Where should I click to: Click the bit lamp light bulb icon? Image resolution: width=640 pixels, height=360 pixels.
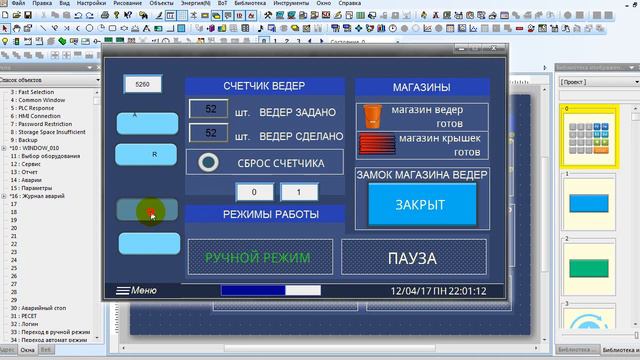(x=5, y=41)
